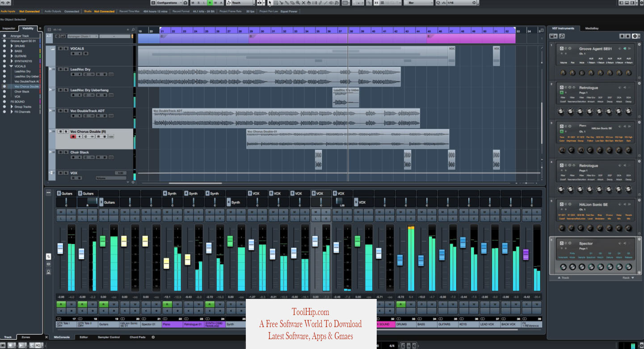
Task: Toggle visibility dot for Choir Stack
Action: coord(4,92)
